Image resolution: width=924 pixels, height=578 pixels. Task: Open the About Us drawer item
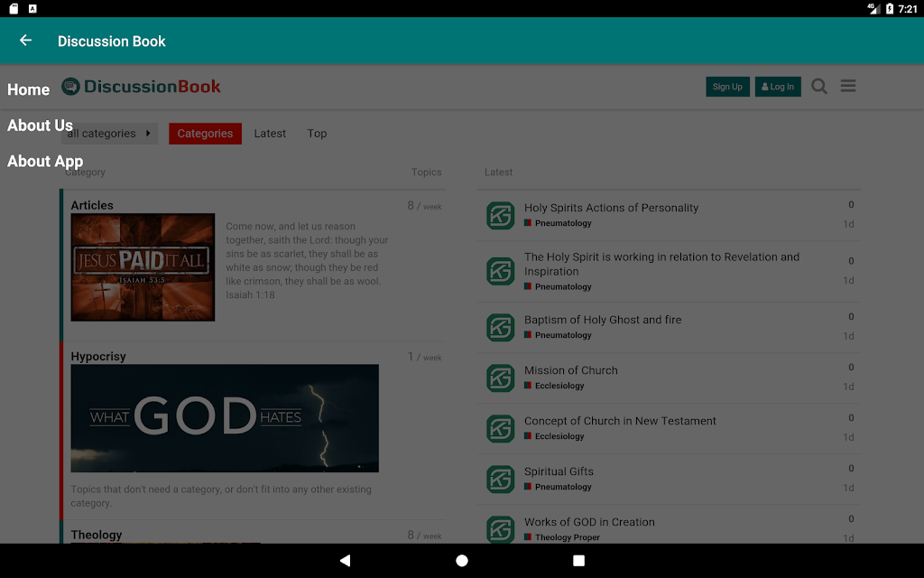coord(40,126)
